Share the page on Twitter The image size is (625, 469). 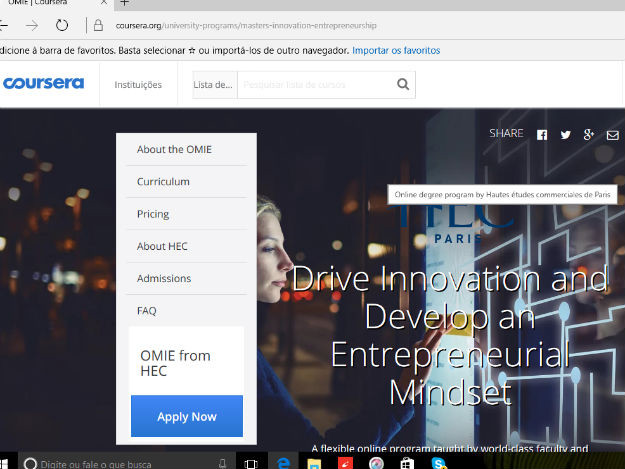(x=566, y=135)
